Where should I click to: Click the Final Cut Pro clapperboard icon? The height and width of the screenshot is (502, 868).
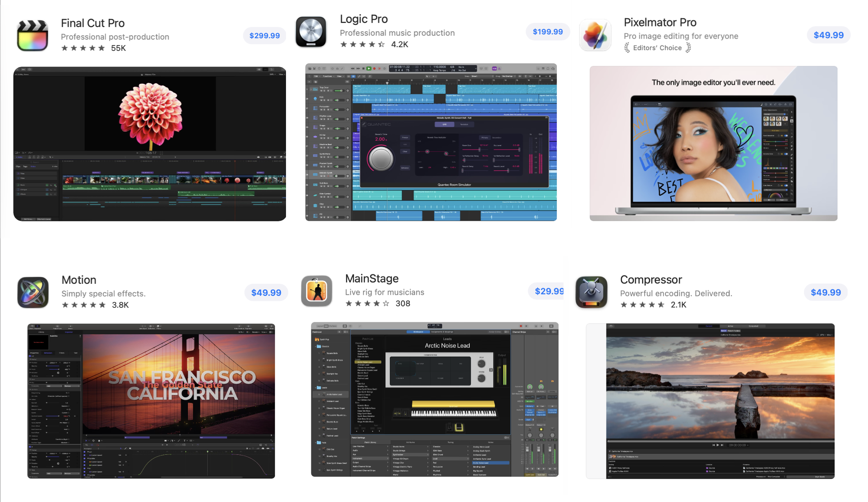pyautogui.click(x=33, y=35)
